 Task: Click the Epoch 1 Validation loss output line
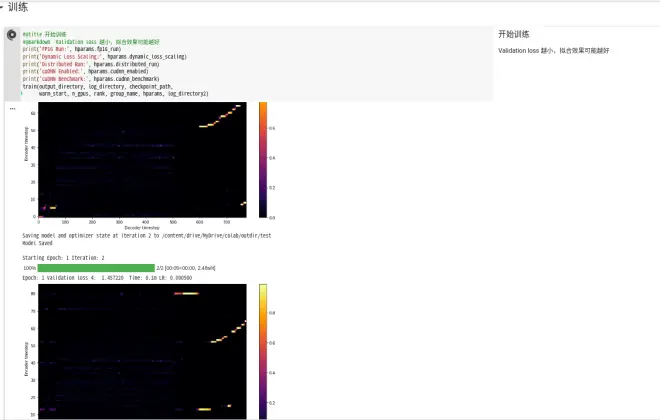pyautogui.click(x=107, y=278)
